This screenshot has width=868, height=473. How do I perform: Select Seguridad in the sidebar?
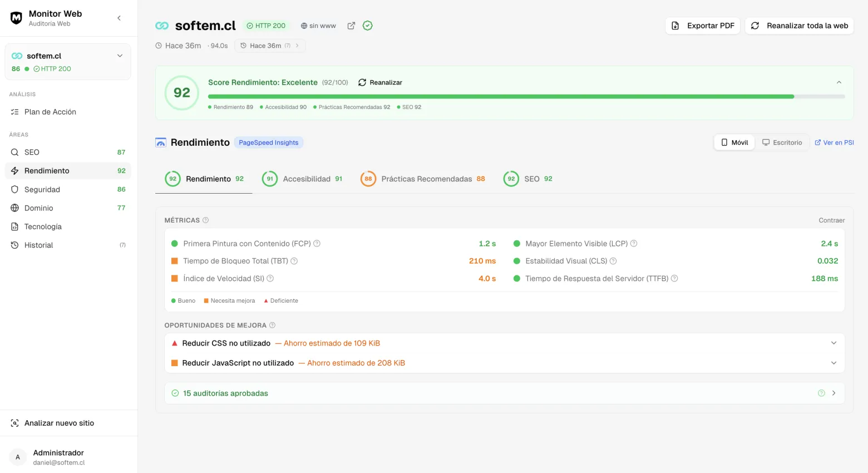tap(42, 189)
